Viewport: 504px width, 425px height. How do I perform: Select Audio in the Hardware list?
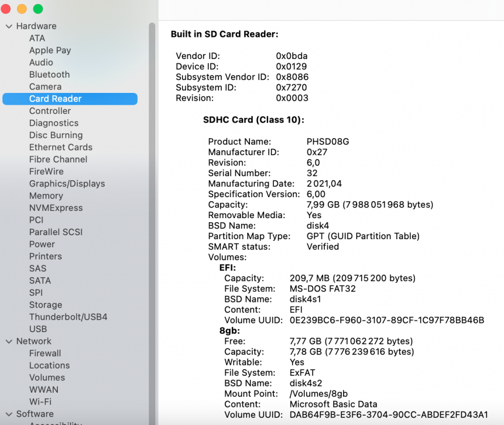pyautogui.click(x=41, y=62)
